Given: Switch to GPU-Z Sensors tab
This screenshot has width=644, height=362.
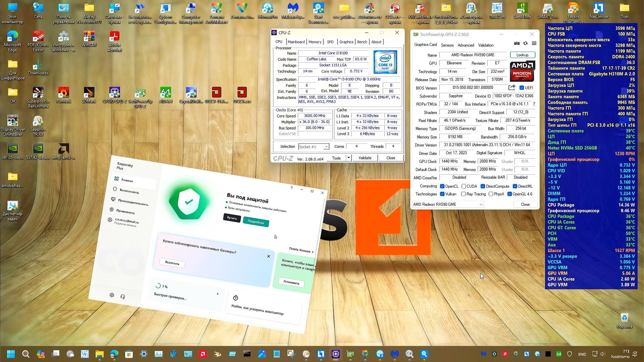Looking at the screenshot, I should coord(447,45).
